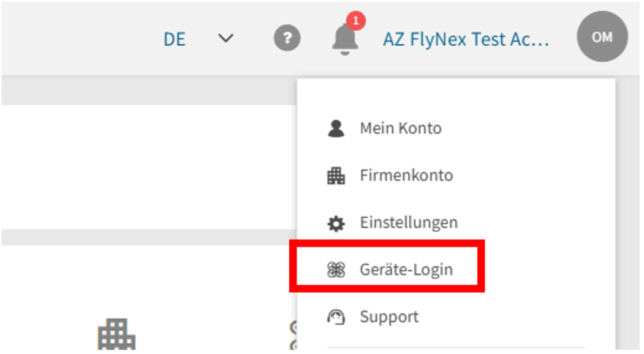Expand the language chevron next to DE
The width and height of the screenshot is (644, 354).
pyautogui.click(x=225, y=39)
